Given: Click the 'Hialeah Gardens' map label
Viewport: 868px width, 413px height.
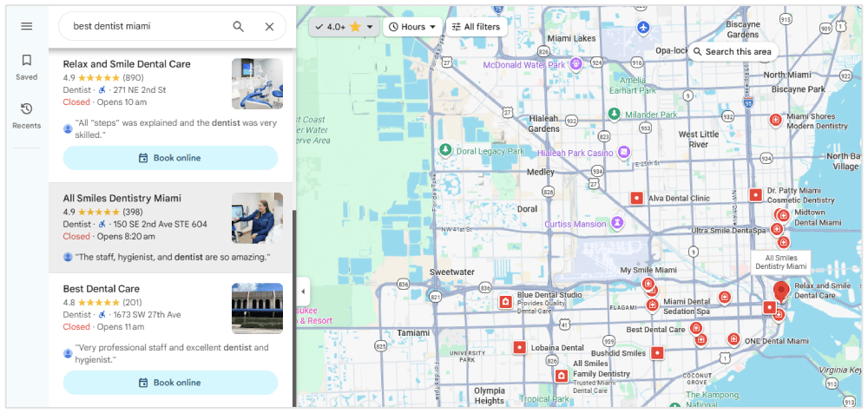Looking at the screenshot, I should [543, 123].
